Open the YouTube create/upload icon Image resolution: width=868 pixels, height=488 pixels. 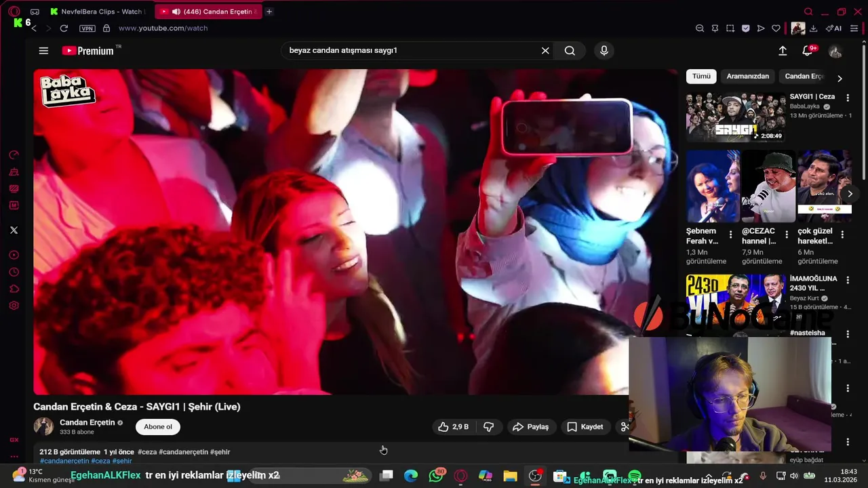783,51
